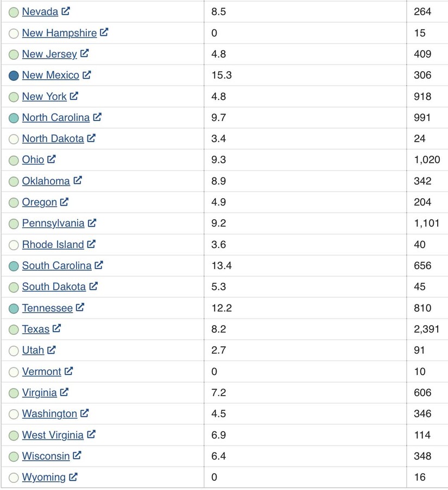
Task: Open the New York state link
Action: pos(44,96)
